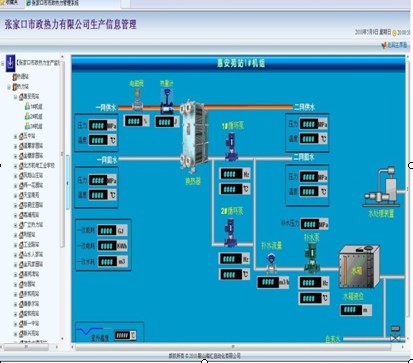Click the tap water valve symbol at the bottom right
The width and height of the screenshot is (413, 363).
pyautogui.click(x=395, y=334)
